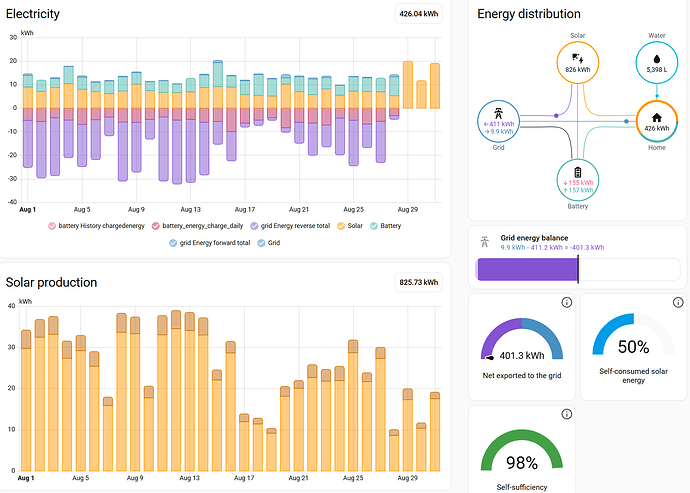Open info for Net exported to the grid

566,302
